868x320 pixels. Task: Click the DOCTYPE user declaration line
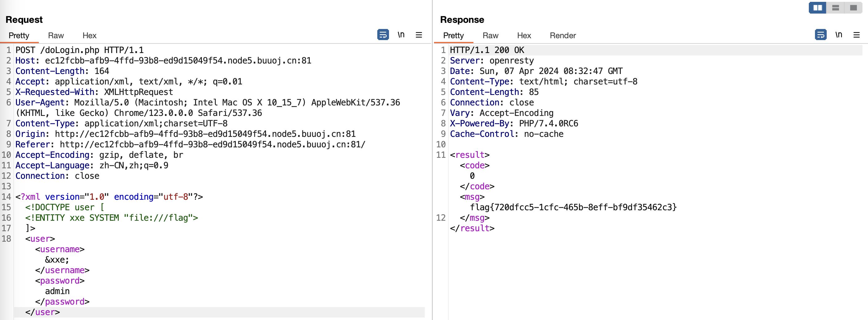(65, 207)
